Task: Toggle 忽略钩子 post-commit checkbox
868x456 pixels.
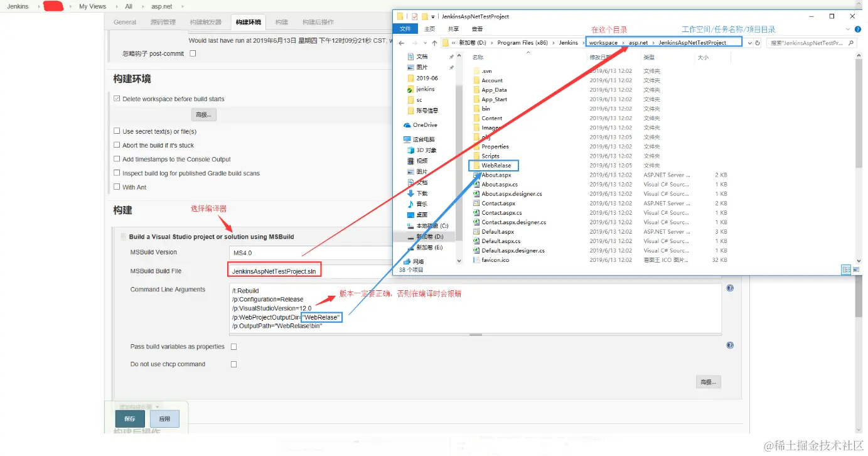Action: click(193, 53)
